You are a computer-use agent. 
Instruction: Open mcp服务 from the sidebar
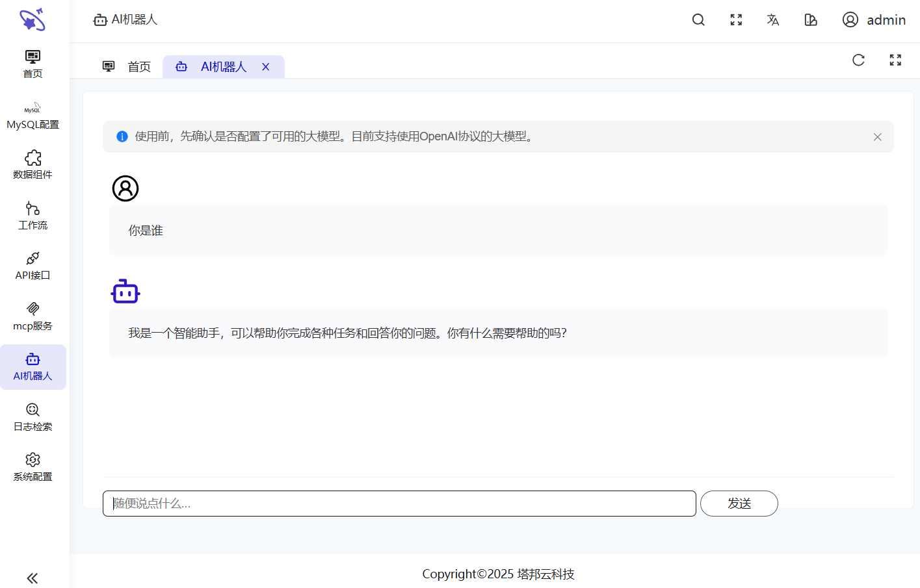click(33, 317)
